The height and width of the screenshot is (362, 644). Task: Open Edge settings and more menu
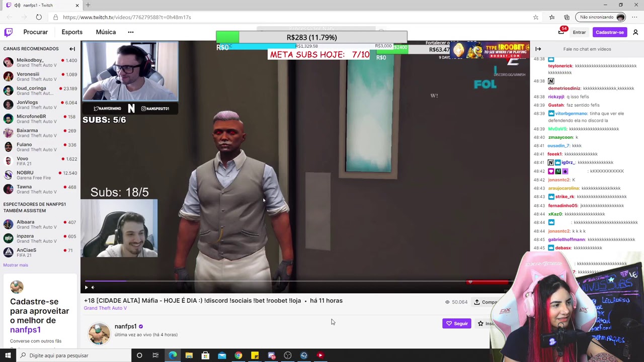(x=634, y=17)
